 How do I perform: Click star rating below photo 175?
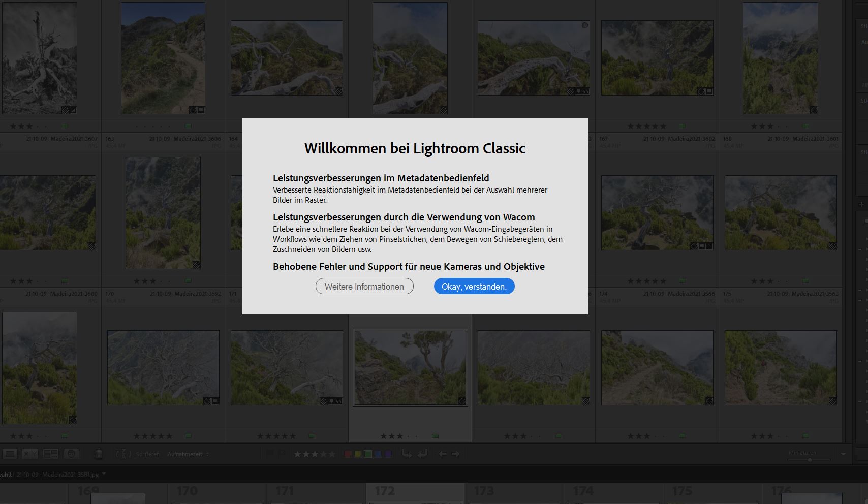tap(770, 436)
